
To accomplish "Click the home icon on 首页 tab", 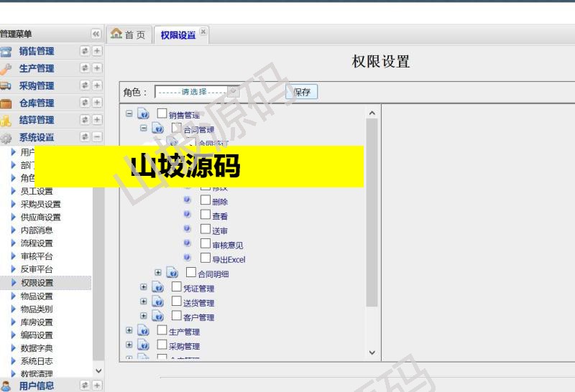I will [x=116, y=34].
